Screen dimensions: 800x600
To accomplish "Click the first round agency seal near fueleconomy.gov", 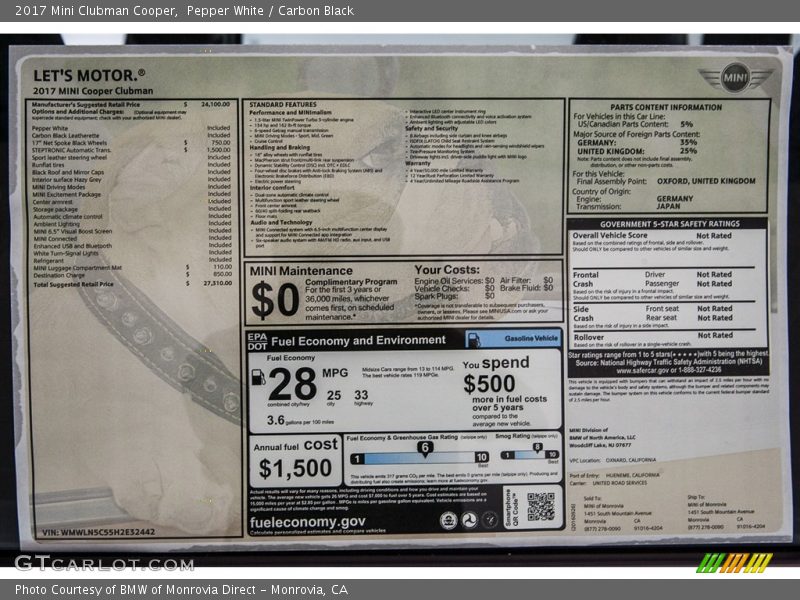I will tap(448, 520).
